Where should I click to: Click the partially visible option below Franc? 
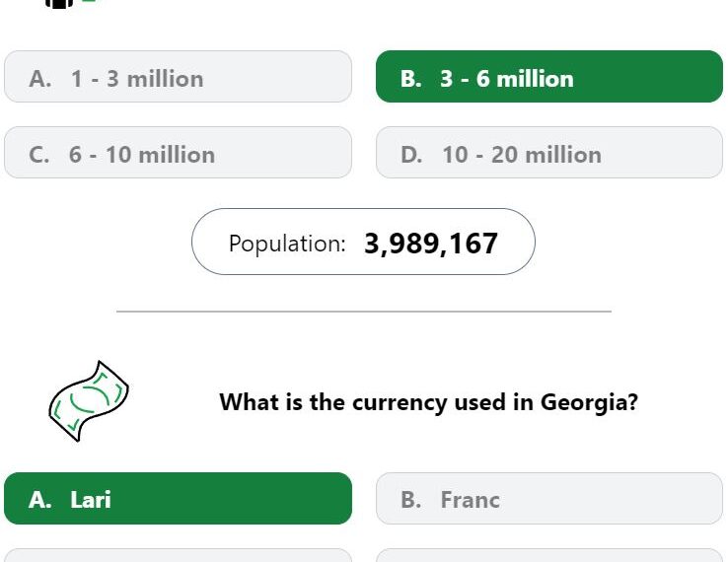(x=549, y=555)
